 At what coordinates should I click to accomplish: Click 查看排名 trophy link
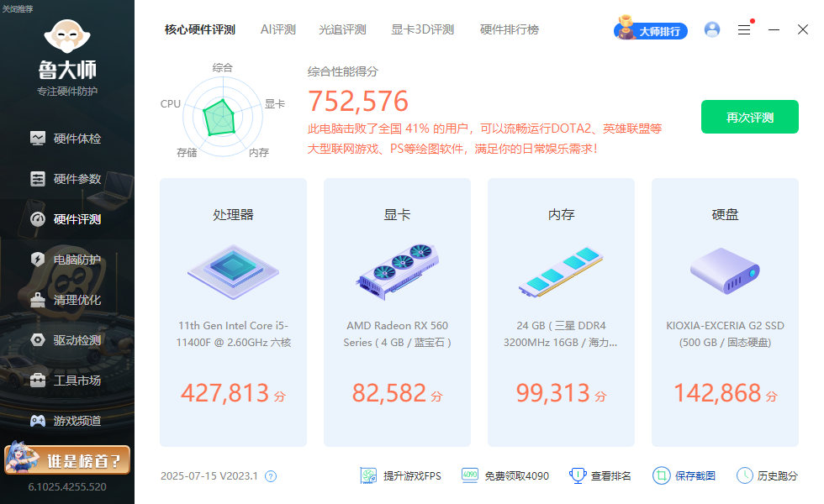tap(600, 475)
